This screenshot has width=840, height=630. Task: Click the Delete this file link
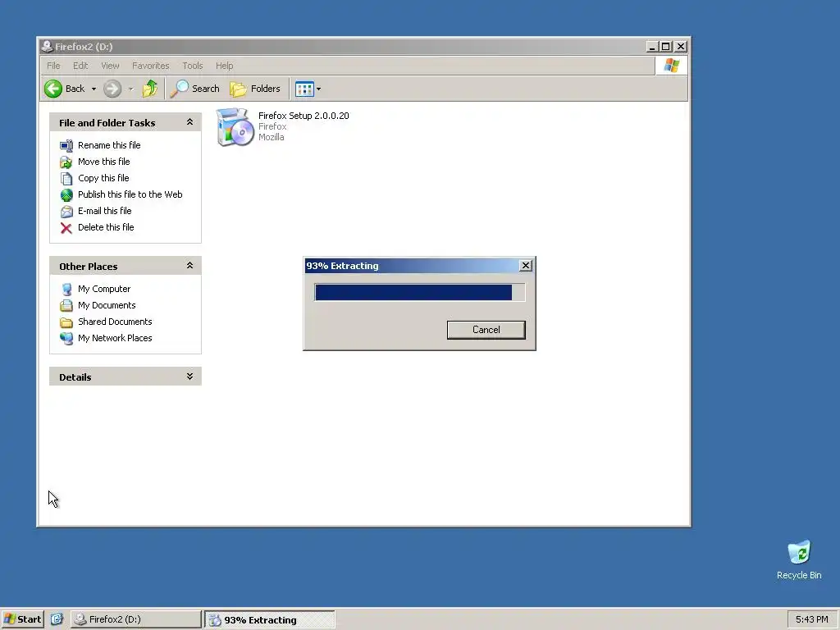(106, 227)
